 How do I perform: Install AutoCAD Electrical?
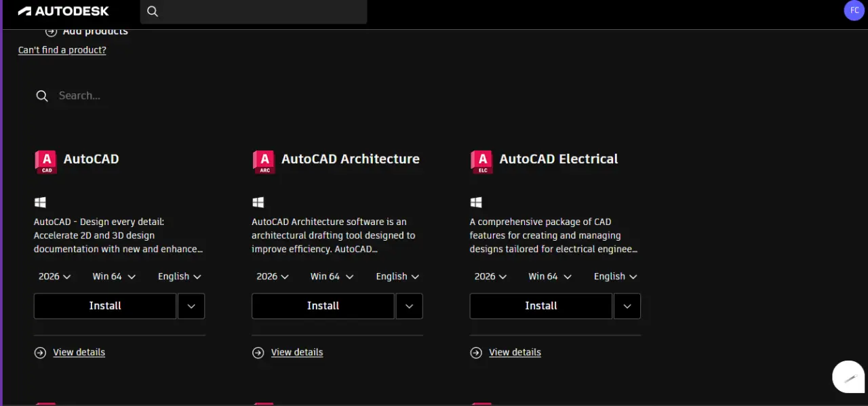tap(541, 306)
